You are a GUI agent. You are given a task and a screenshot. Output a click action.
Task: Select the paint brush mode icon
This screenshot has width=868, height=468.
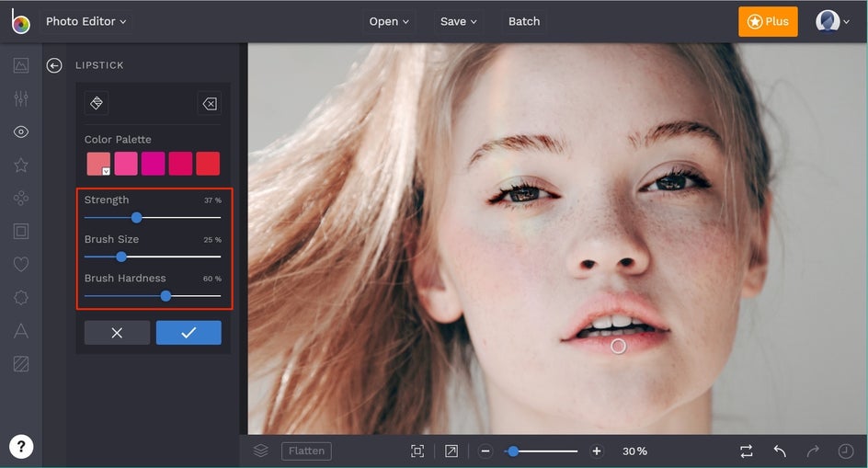[x=97, y=103]
